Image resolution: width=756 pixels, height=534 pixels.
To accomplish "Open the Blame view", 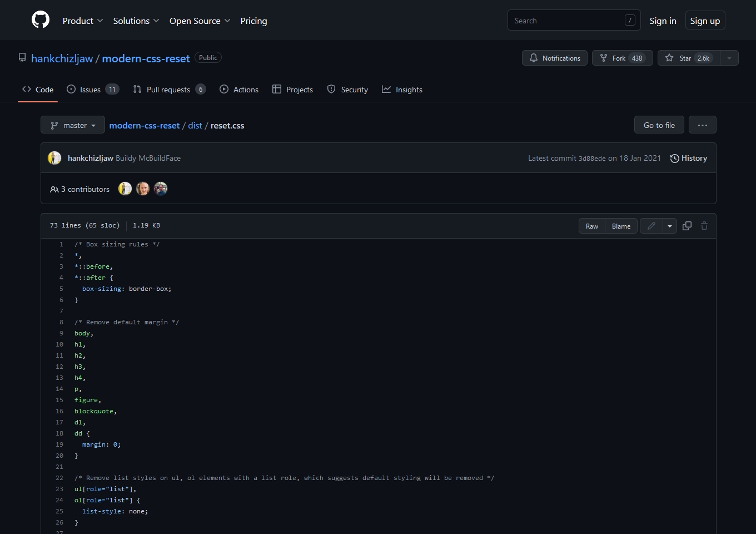I will pos(621,226).
